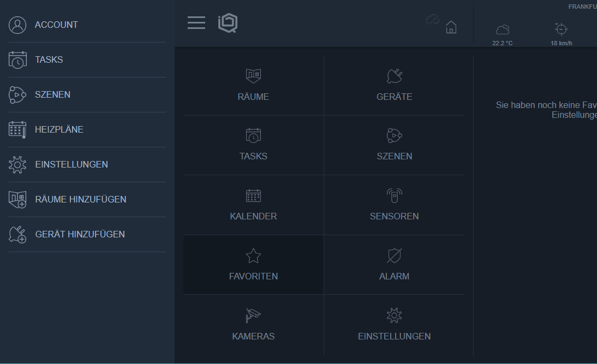597x364 pixels.
Task: Open Einstellungen gear tile in grid
Action: [x=394, y=325]
